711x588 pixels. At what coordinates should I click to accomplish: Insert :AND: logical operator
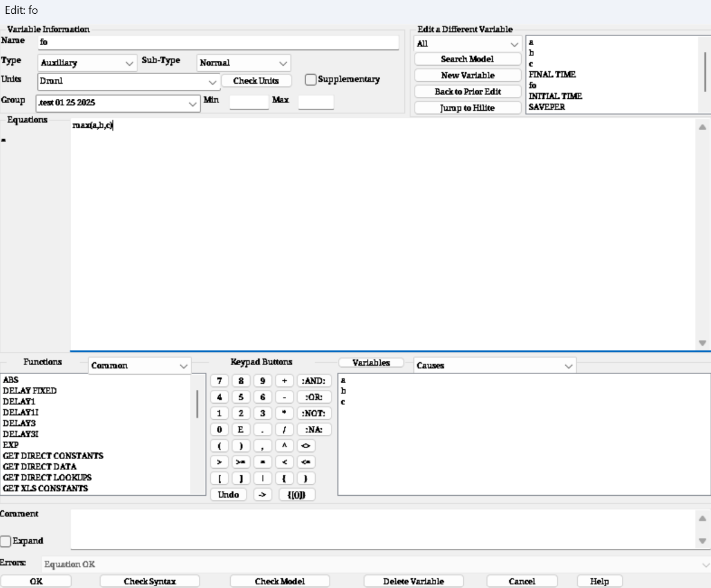click(314, 381)
